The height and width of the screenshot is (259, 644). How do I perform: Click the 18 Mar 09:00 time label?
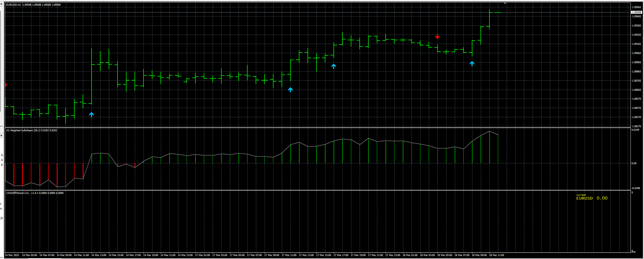[479, 255]
